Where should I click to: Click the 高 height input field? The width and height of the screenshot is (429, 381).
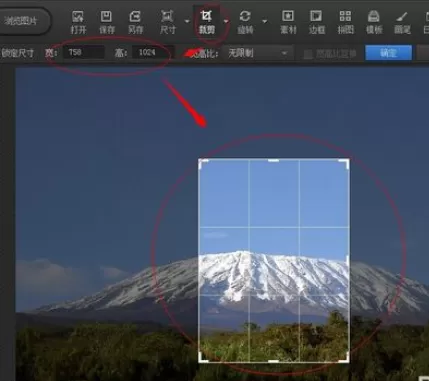(153, 52)
